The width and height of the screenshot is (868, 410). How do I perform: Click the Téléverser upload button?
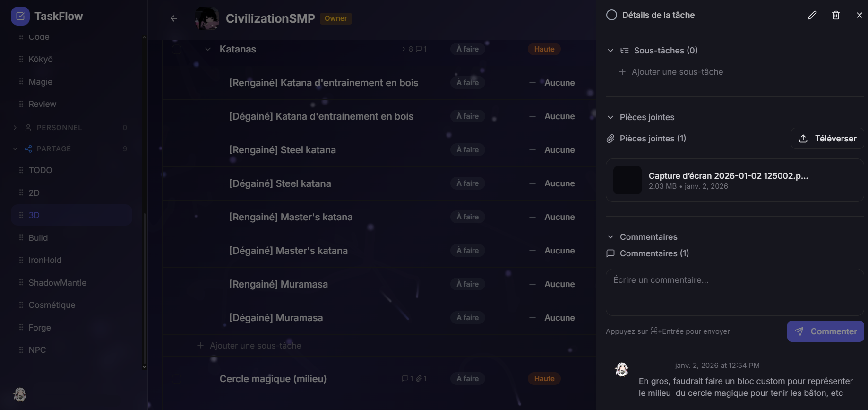point(827,139)
